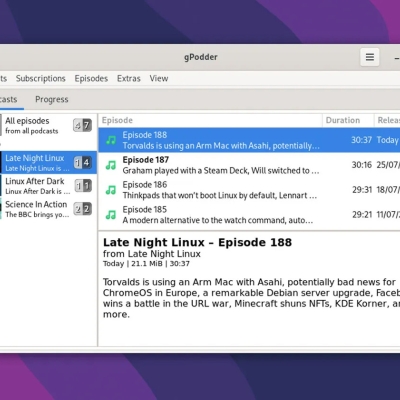The height and width of the screenshot is (400, 400).
Task: Sort by the Released column header
Action: tap(387, 120)
